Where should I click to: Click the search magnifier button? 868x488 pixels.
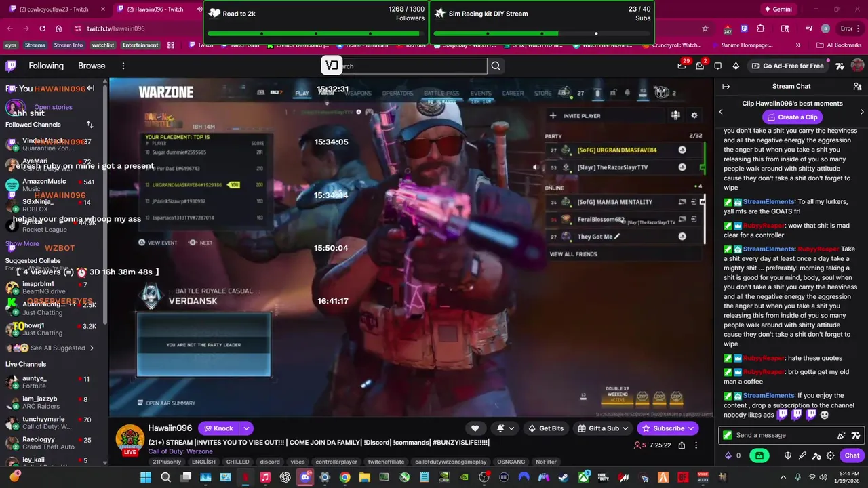[496, 66]
